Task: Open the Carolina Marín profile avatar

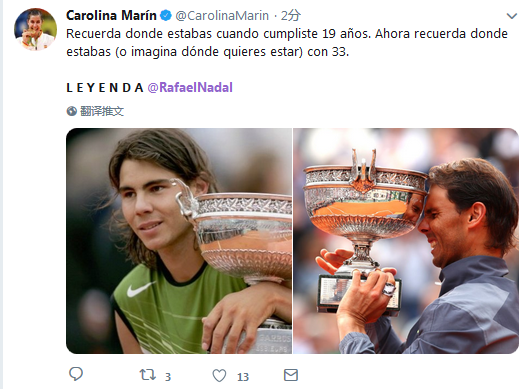Action: [x=35, y=29]
